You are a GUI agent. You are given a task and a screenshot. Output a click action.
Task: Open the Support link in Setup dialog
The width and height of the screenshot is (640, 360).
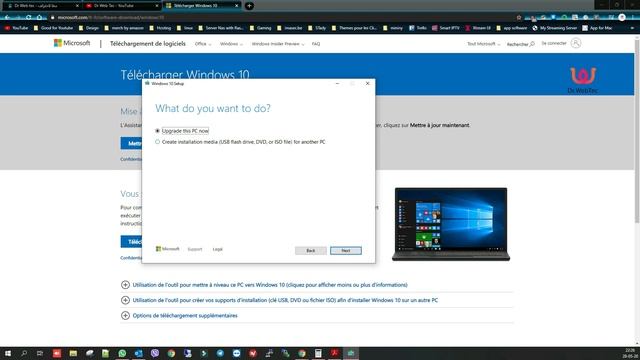195,249
